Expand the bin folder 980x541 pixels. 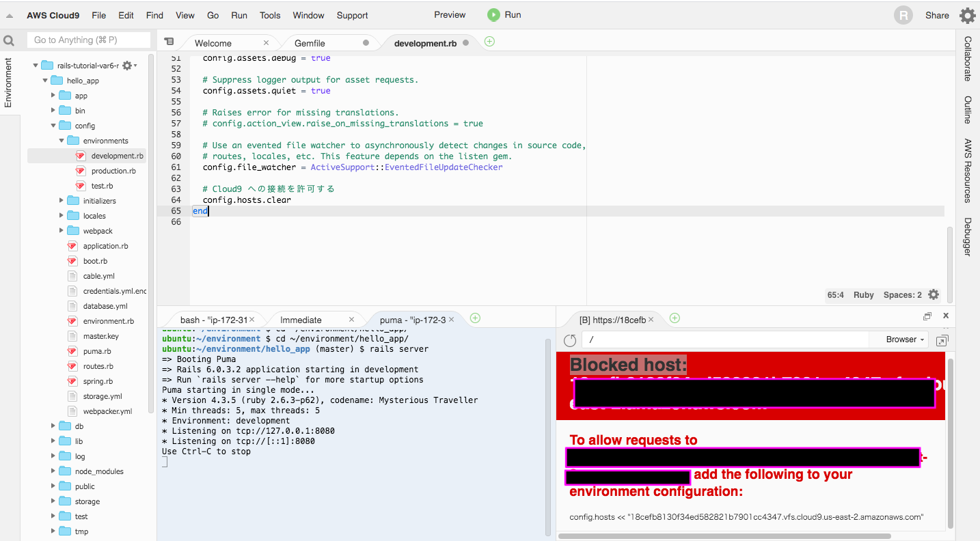pyautogui.click(x=53, y=111)
